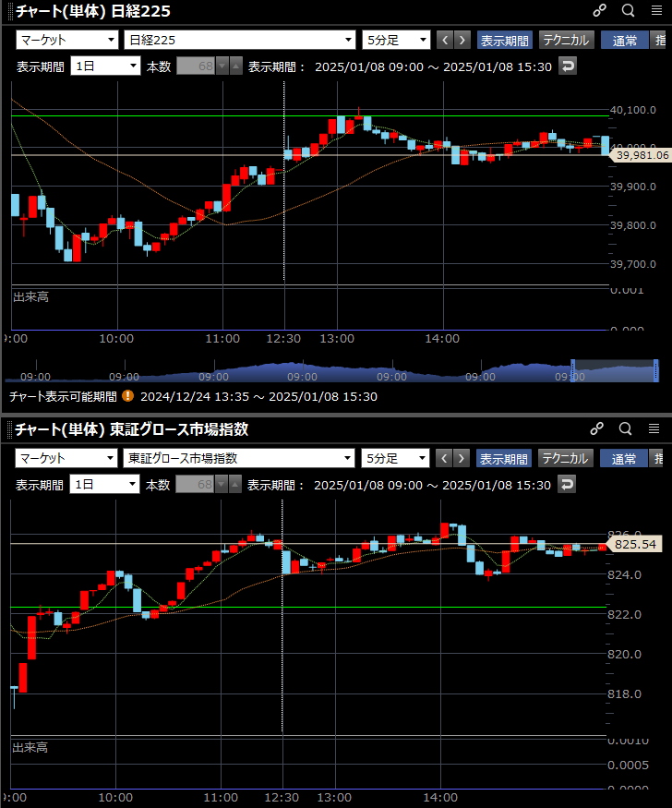672x808 pixels.
Task: Click 本数 field showing 68 in 日経225 chart
Action: pos(196,66)
